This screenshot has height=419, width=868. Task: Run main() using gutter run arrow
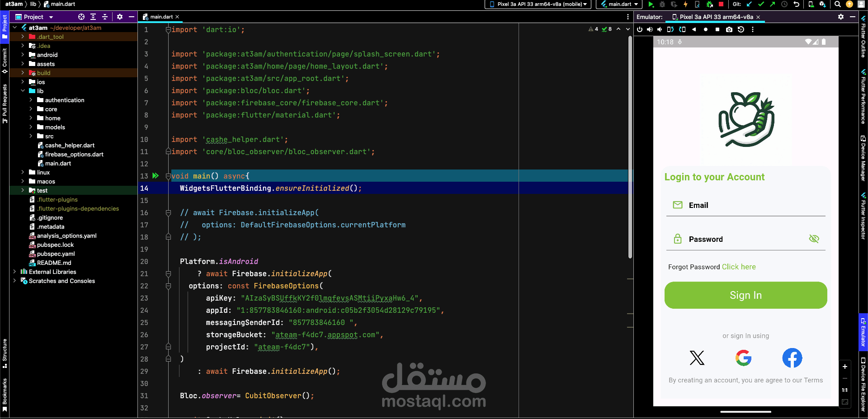click(x=156, y=176)
